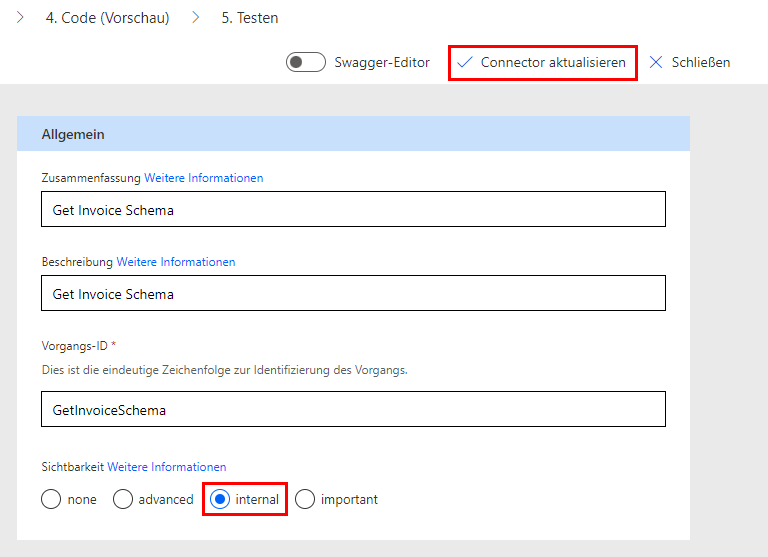This screenshot has width=768, height=557.
Task: Click the X icon beside Schließen
Action: (656, 62)
